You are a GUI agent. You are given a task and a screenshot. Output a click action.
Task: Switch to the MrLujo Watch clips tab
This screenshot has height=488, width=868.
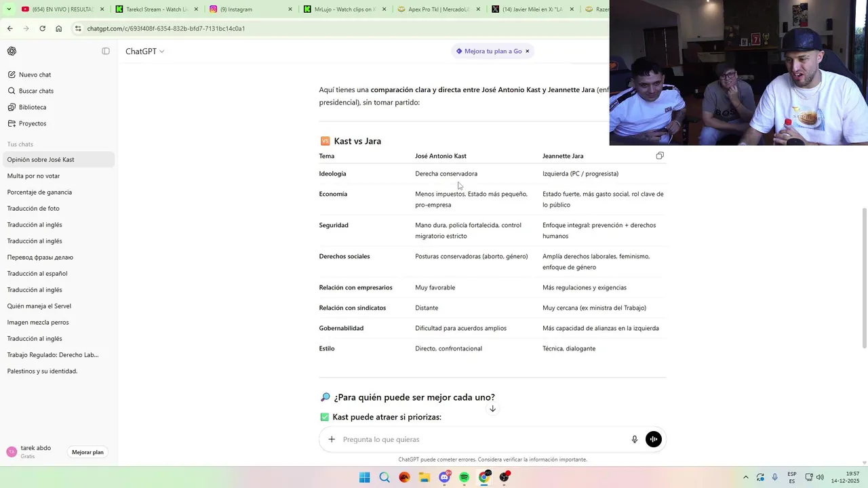point(342,9)
